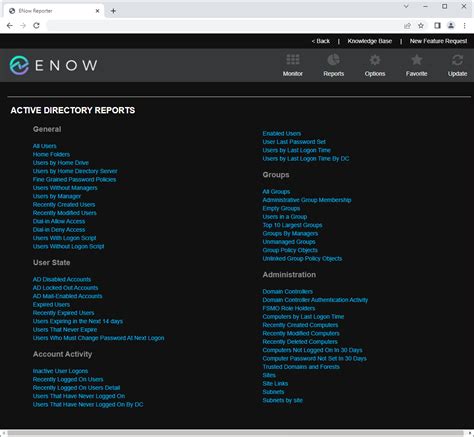474x437 pixels.
Task: Open Users Expiring in Next 14 days
Action: [x=78, y=321]
